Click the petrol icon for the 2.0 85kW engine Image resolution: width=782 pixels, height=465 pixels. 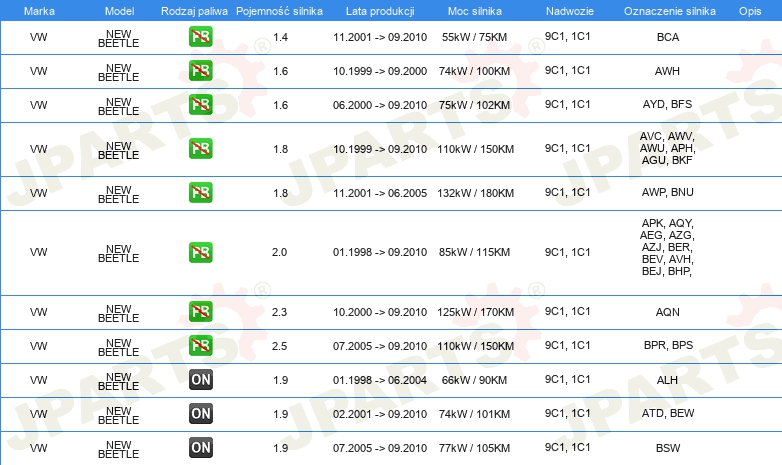coord(200,252)
